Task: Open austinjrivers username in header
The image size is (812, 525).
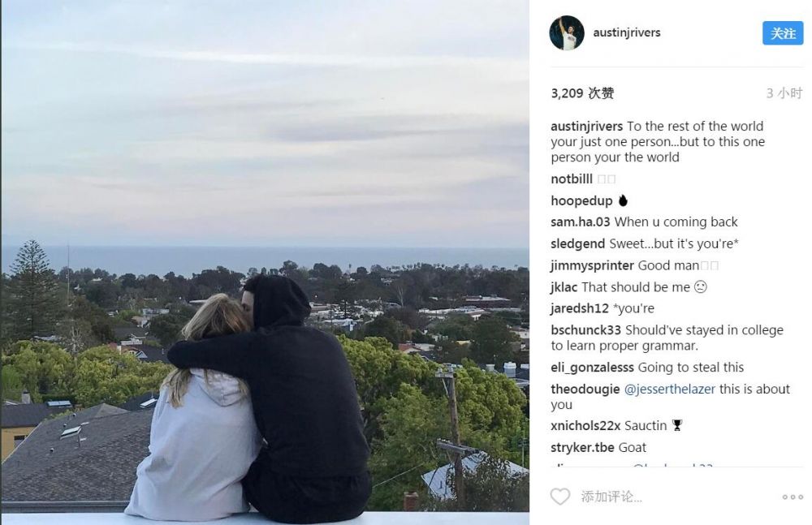Action: coord(627,32)
